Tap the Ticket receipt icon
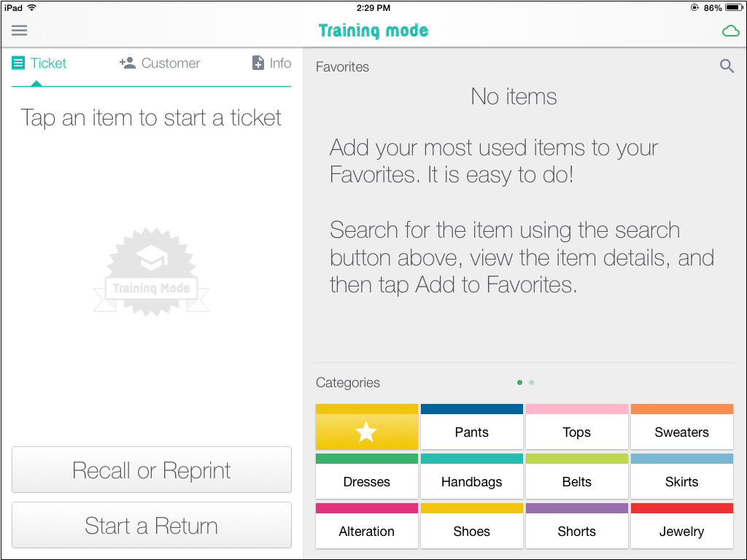The height and width of the screenshot is (560, 747). pos(18,63)
